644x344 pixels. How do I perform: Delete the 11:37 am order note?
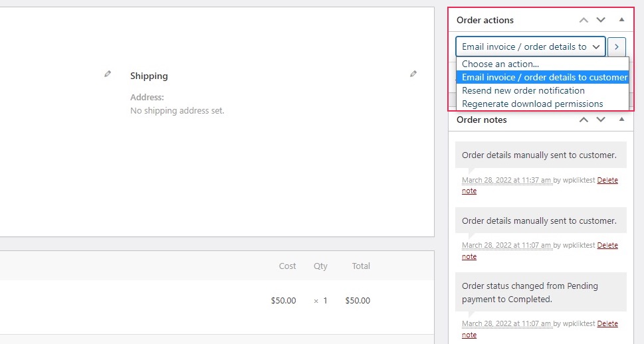click(x=540, y=185)
